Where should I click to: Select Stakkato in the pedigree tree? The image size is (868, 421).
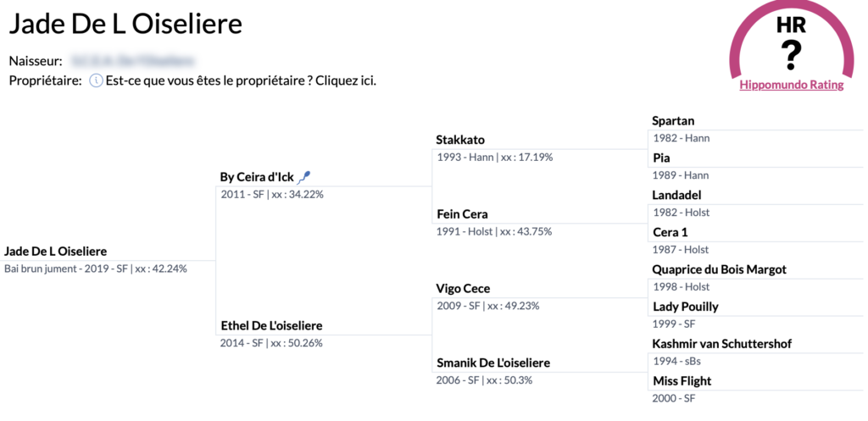pyautogui.click(x=460, y=140)
